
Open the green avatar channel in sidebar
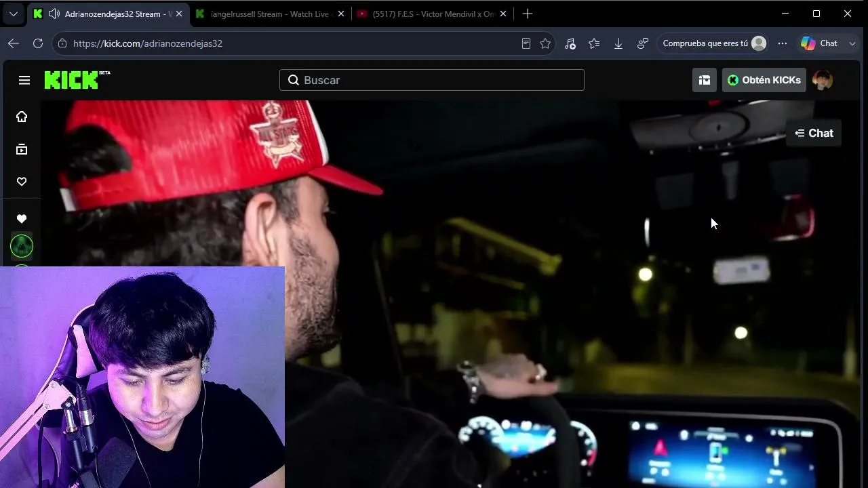(22, 246)
